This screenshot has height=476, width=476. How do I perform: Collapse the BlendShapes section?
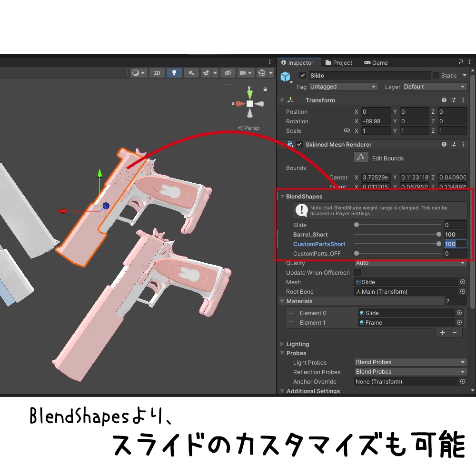(282, 197)
